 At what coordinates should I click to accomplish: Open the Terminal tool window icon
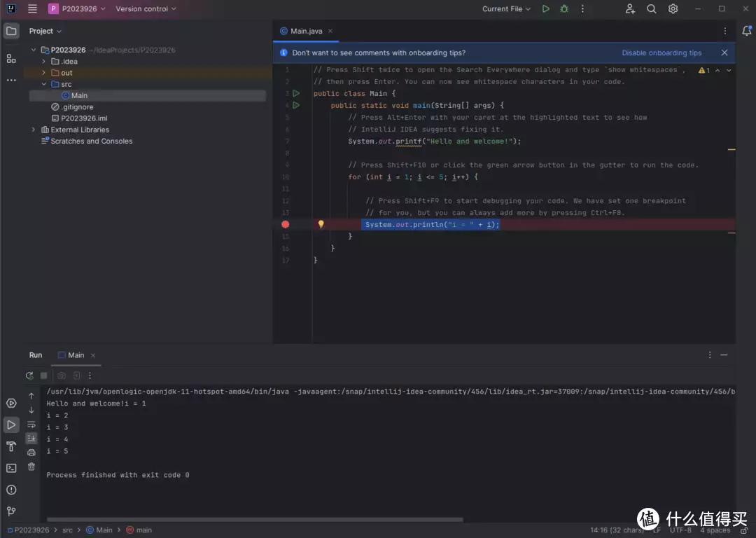click(11, 468)
